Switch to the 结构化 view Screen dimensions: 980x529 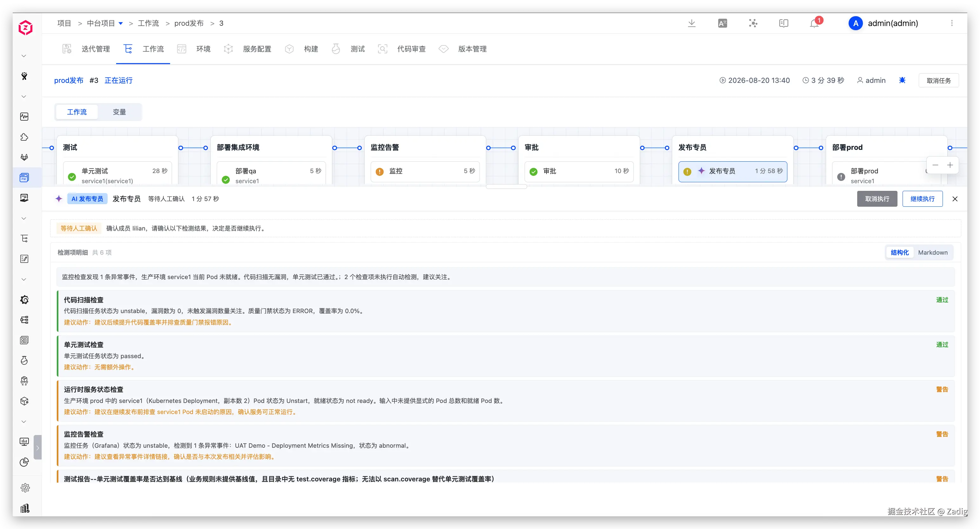tap(899, 252)
